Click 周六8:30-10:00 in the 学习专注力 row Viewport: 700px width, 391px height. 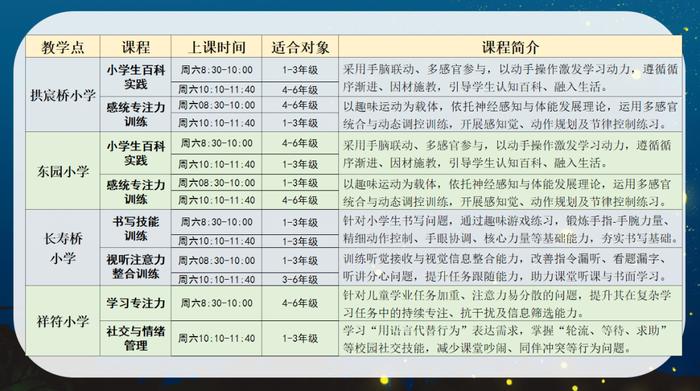(217, 303)
